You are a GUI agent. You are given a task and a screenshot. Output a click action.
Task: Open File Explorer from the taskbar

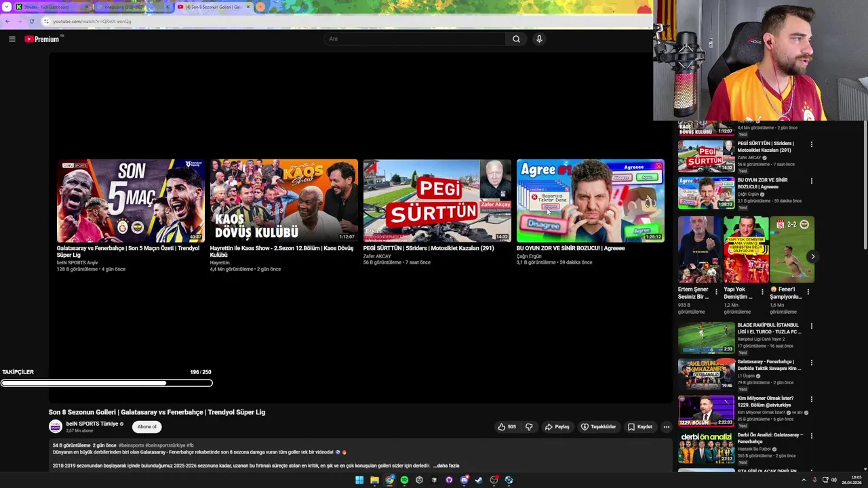point(374,480)
